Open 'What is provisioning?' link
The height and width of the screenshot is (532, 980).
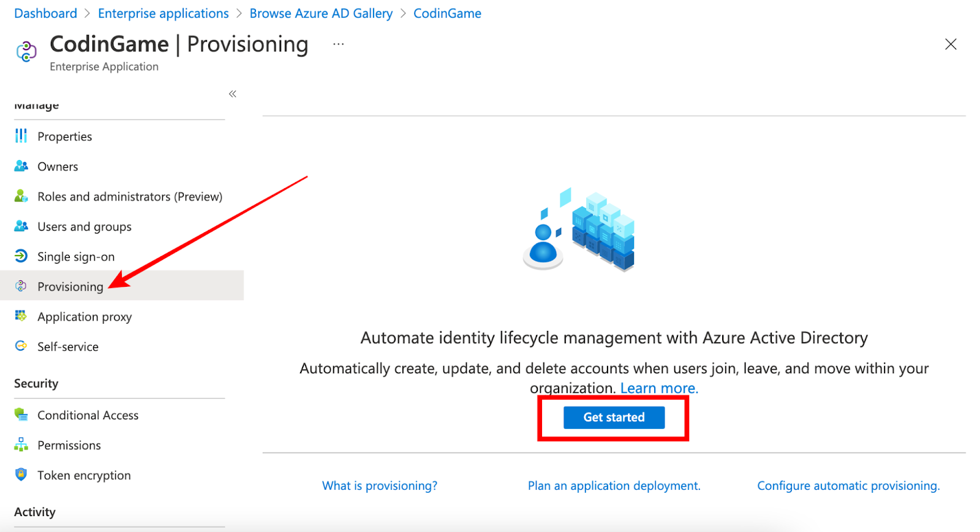click(380, 485)
